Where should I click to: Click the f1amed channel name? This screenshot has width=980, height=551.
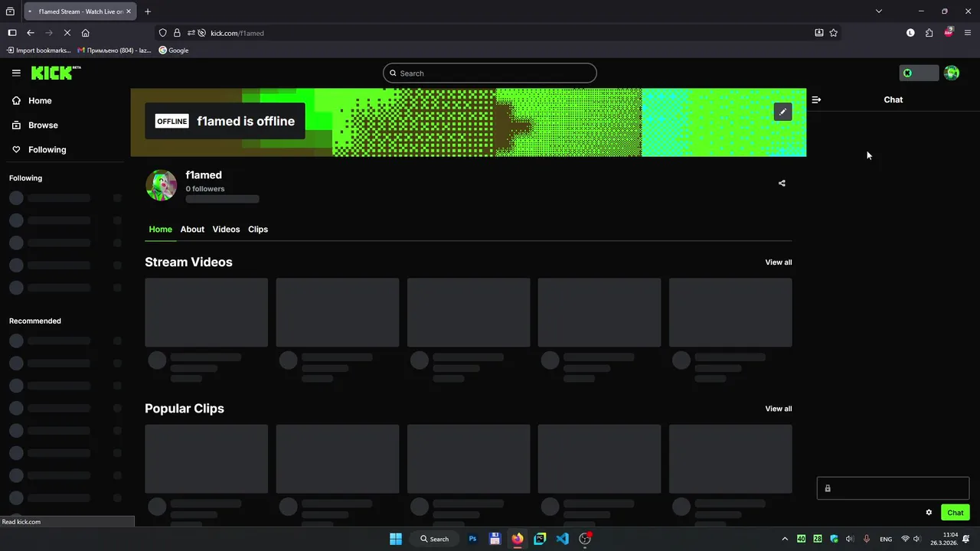(x=204, y=175)
